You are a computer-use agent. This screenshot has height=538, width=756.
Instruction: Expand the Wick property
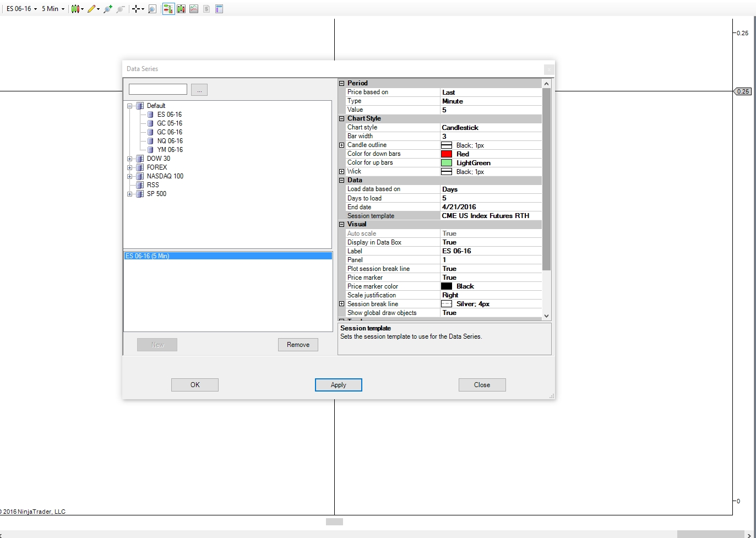pyautogui.click(x=342, y=171)
